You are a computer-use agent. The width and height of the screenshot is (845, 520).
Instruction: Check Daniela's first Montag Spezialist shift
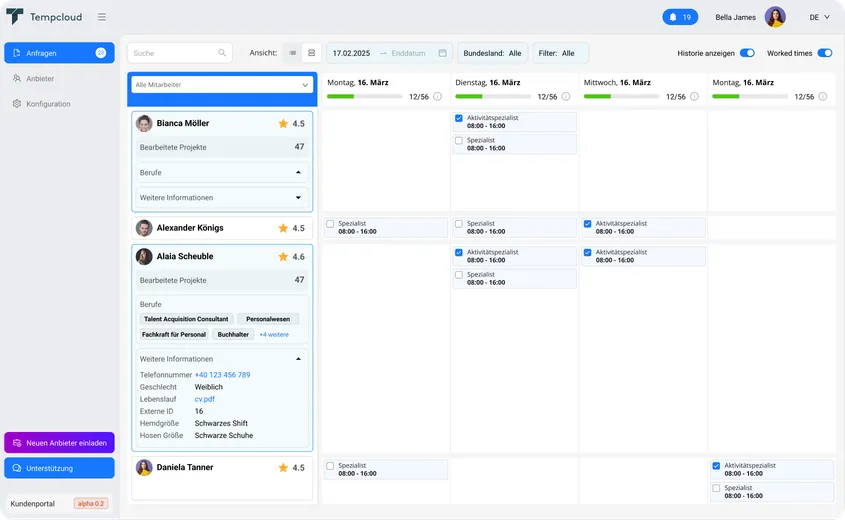tap(330, 466)
